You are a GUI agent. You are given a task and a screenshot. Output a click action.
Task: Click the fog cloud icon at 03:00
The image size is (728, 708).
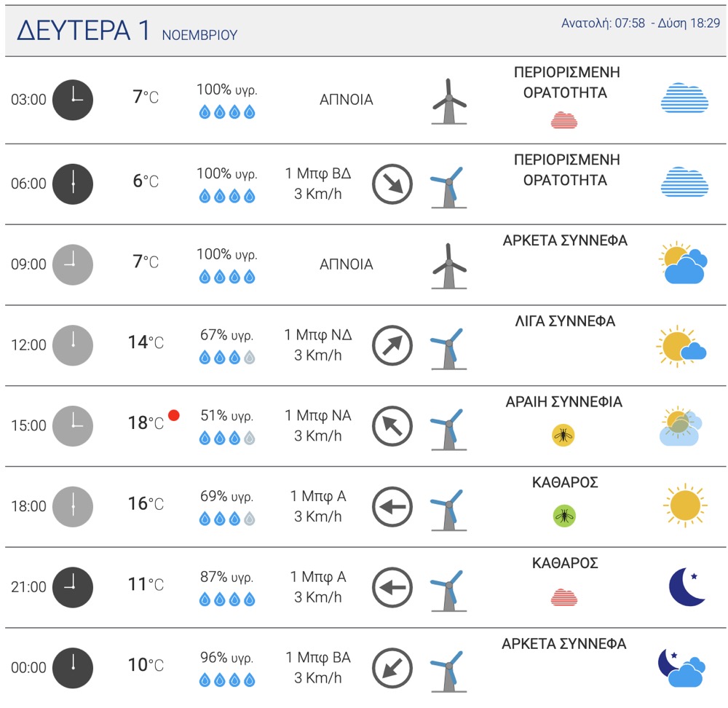click(x=684, y=98)
